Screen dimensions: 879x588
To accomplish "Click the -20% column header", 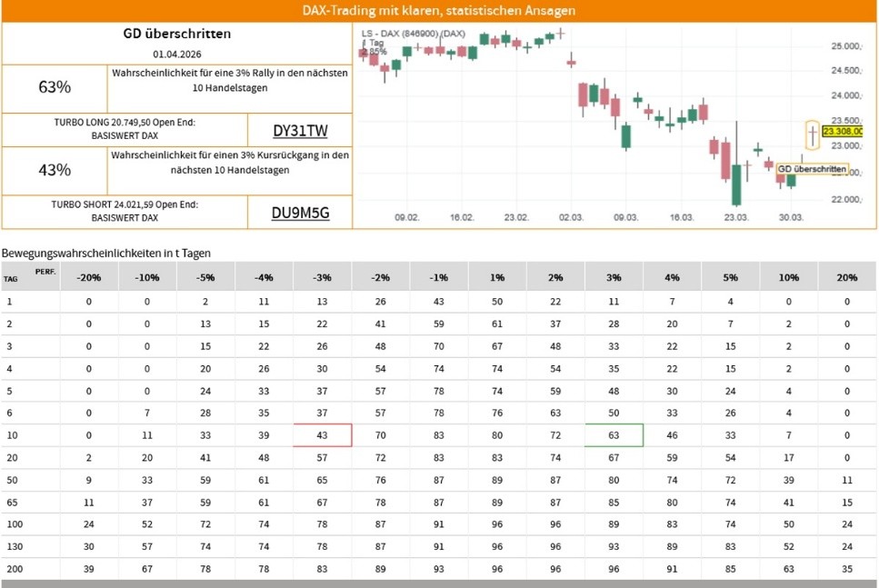I will [x=88, y=276].
